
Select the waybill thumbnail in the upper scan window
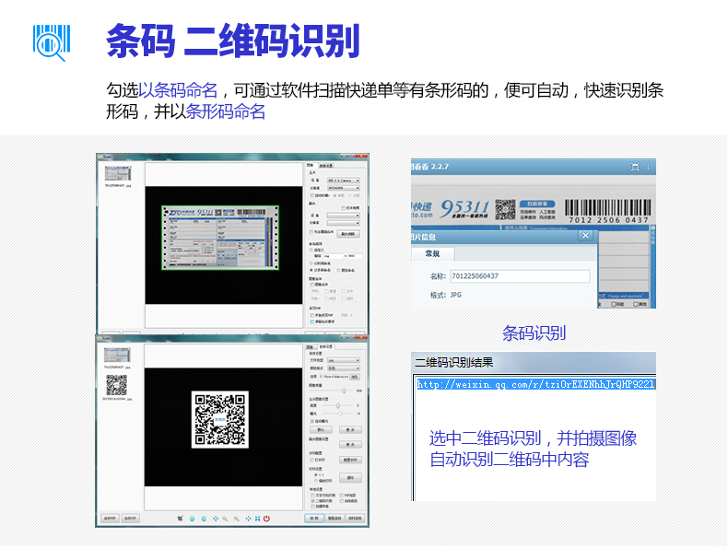(118, 173)
